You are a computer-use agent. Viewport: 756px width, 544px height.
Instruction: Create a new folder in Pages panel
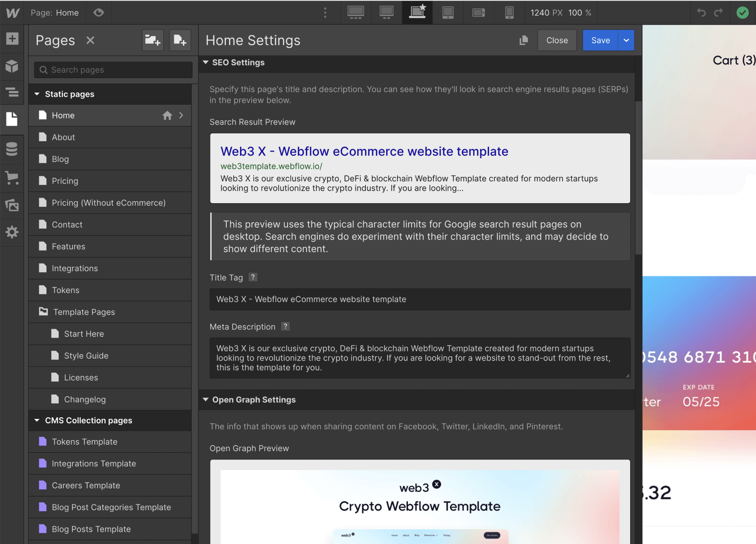(x=153, y=40)
